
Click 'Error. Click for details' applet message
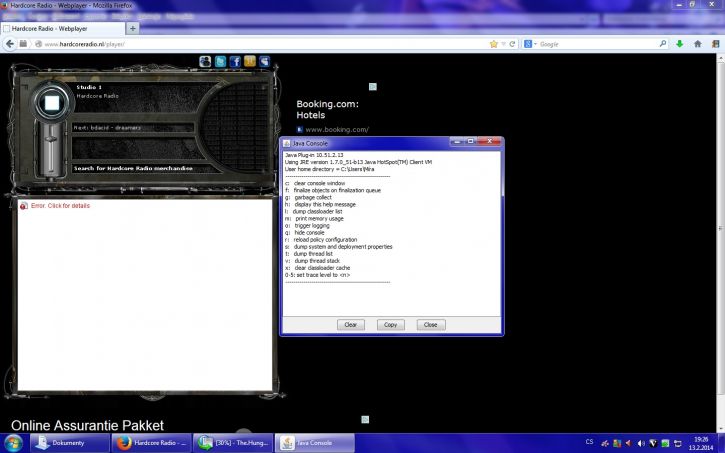click(61, 206)
